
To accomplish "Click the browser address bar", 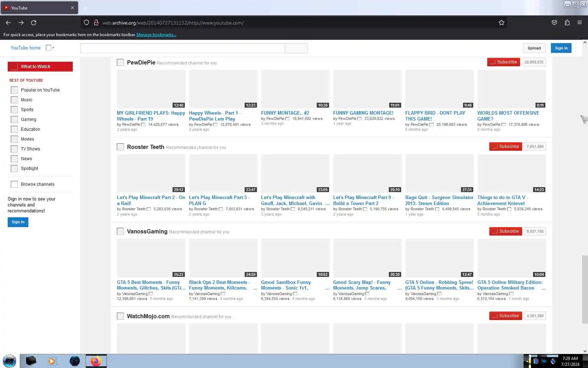I will 294,23.
